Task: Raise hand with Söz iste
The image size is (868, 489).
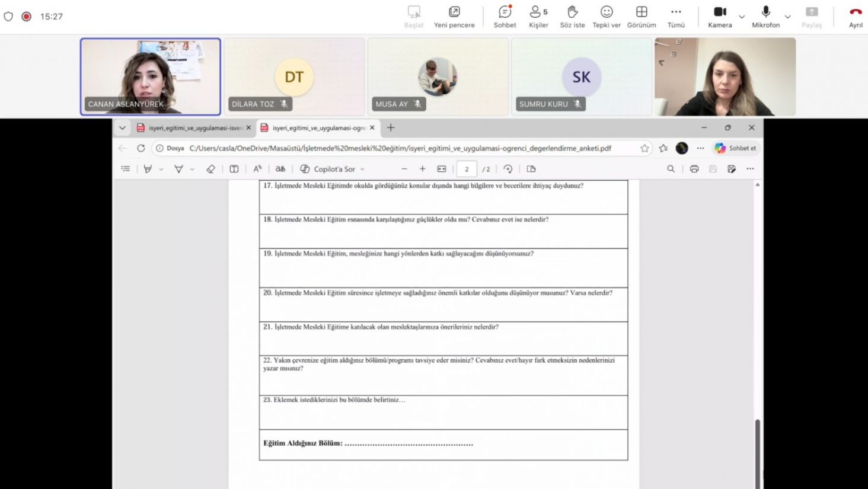Action: point(572,17)
